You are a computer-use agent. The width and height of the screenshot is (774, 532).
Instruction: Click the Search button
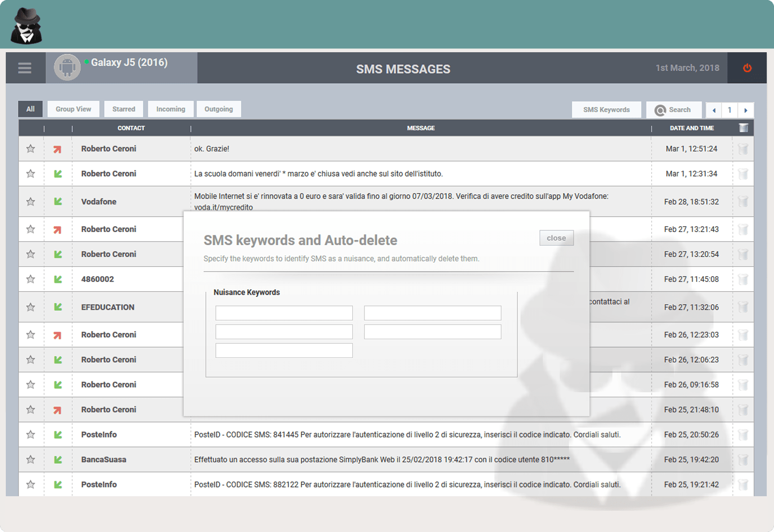[673, 110]
